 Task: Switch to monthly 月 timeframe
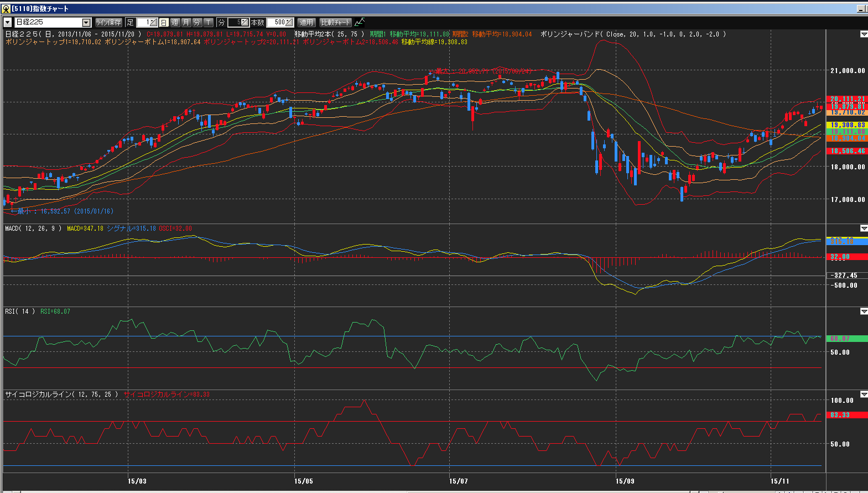[186, 22]
